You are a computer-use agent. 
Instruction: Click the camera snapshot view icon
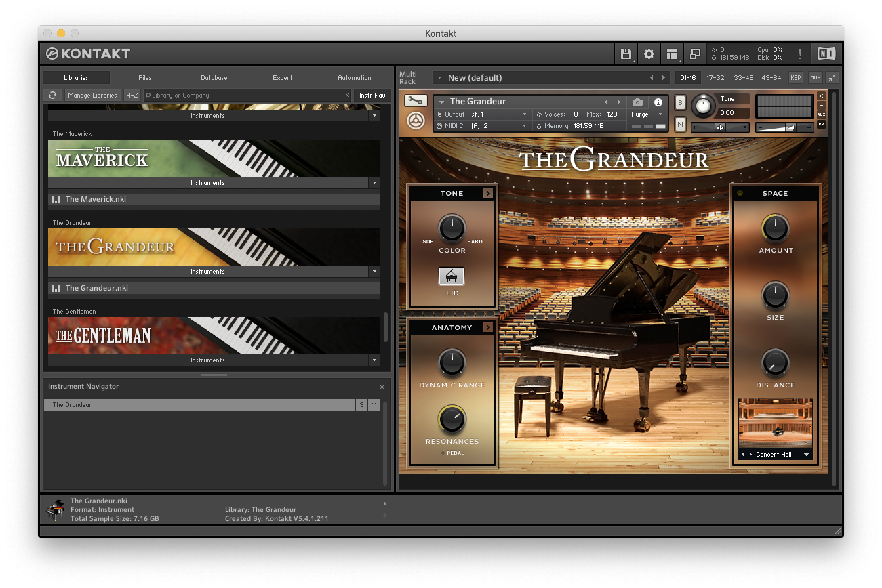pos(637,102)
